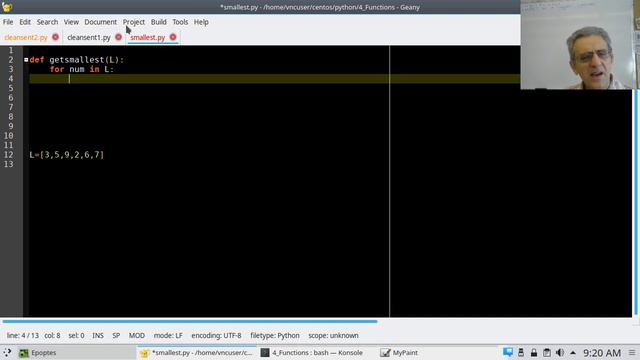Click the 'L=[3,5,9,2,6,7]' code line
The image size is (640, 360).
[x=67, y=155]
